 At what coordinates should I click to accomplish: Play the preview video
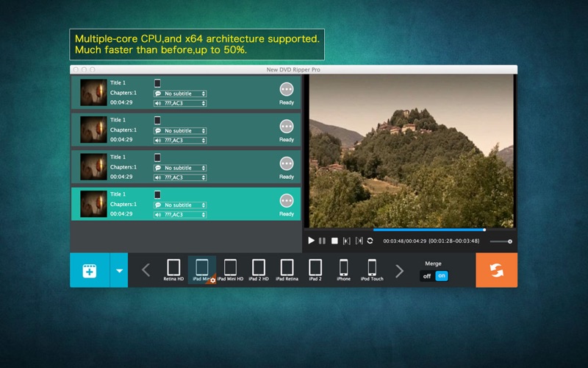(x=311, y=241)
